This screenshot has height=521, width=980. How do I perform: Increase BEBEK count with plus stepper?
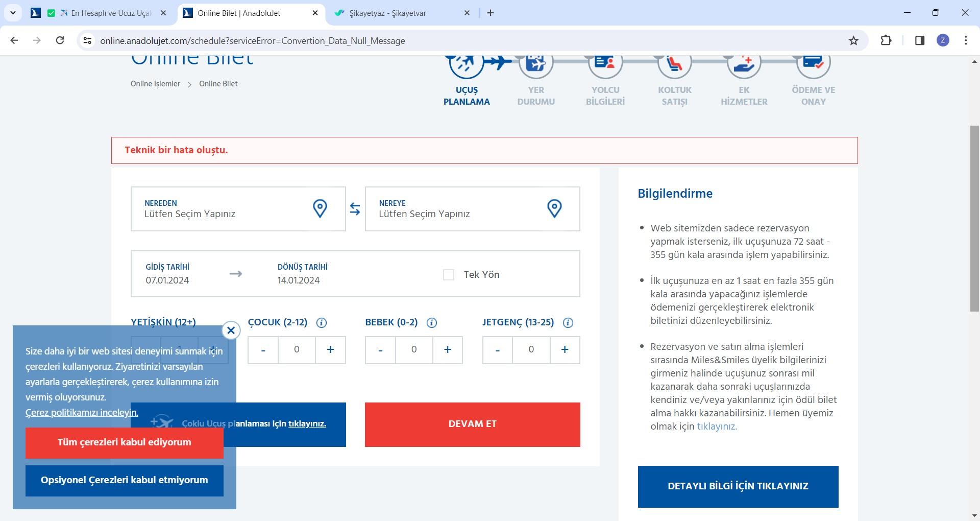pyautogui.click(x=448, y=350)
